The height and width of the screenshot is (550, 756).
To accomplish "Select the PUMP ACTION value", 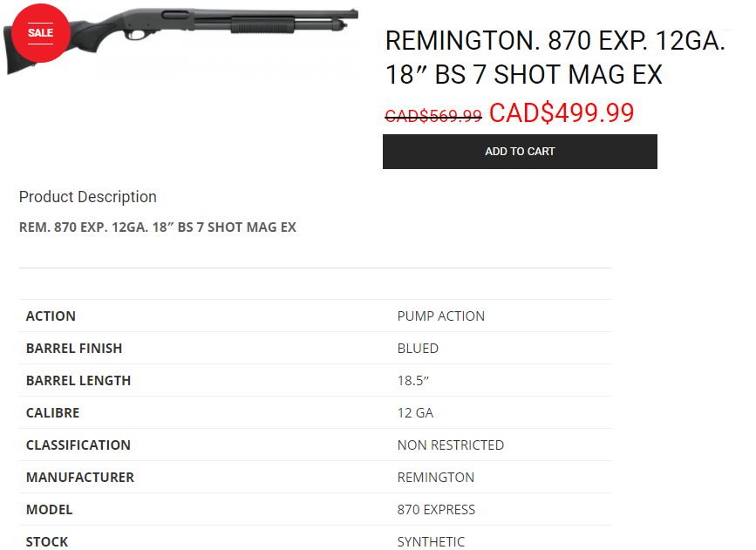I will tap(440, 316).
